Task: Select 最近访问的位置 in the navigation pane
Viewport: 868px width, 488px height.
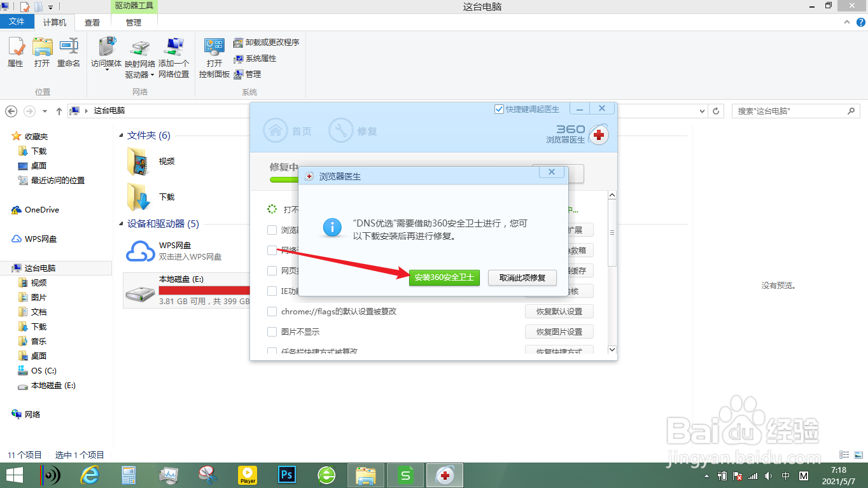Action: (x=52, y=180)
